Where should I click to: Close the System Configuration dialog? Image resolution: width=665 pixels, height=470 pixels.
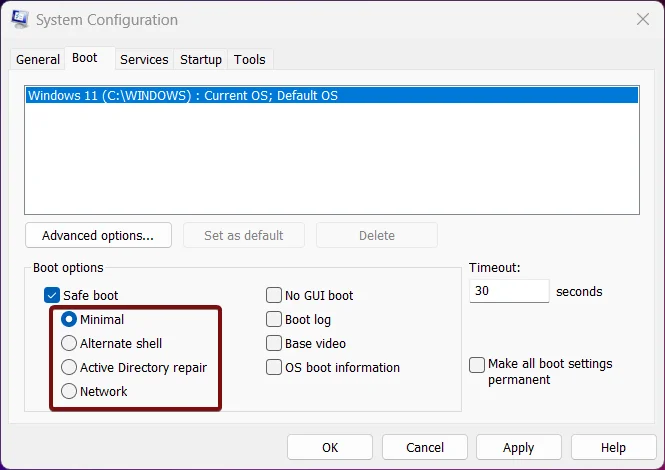tap(643, 19)
